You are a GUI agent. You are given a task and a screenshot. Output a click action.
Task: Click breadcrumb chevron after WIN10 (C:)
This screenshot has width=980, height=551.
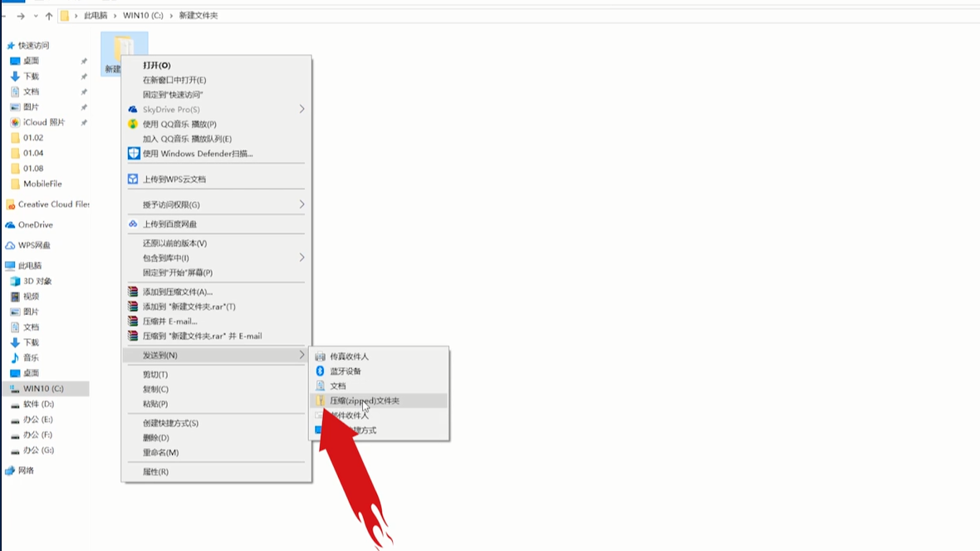(x=170, y=16)
